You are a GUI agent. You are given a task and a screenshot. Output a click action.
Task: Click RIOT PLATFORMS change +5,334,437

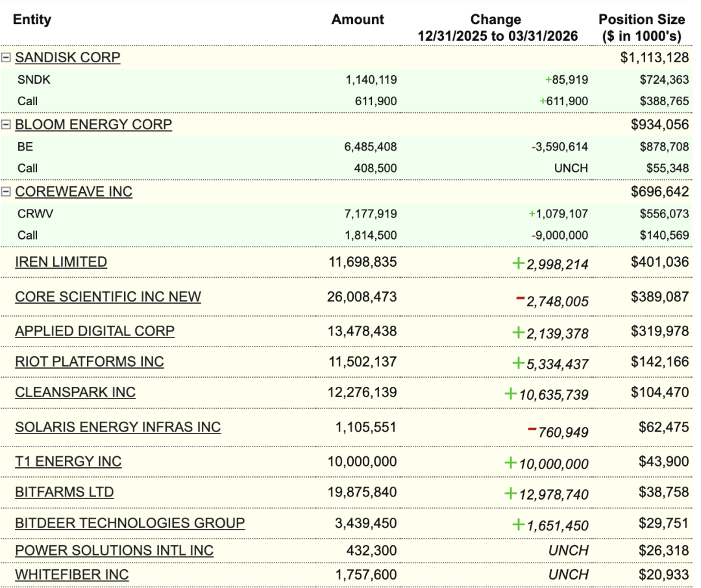pos(550,363)
